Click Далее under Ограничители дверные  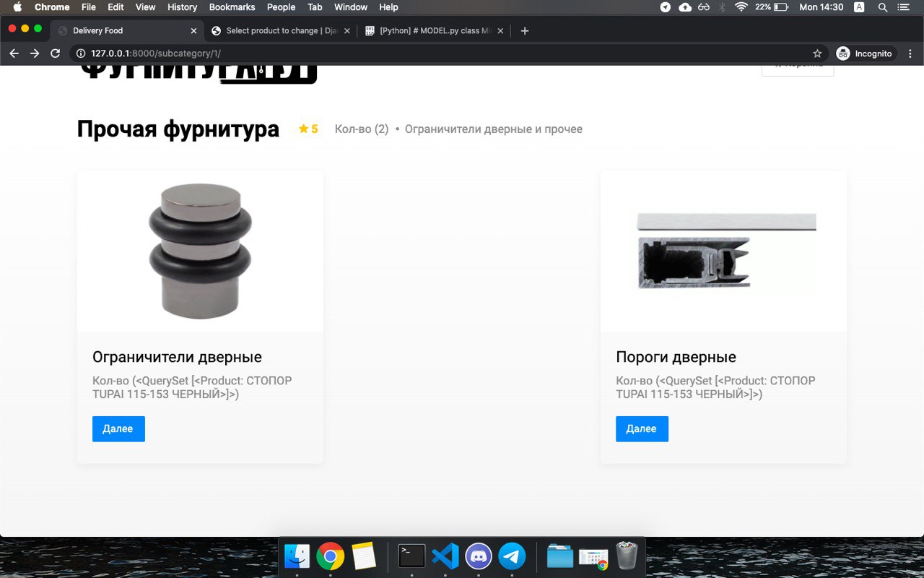coord(118,428)
